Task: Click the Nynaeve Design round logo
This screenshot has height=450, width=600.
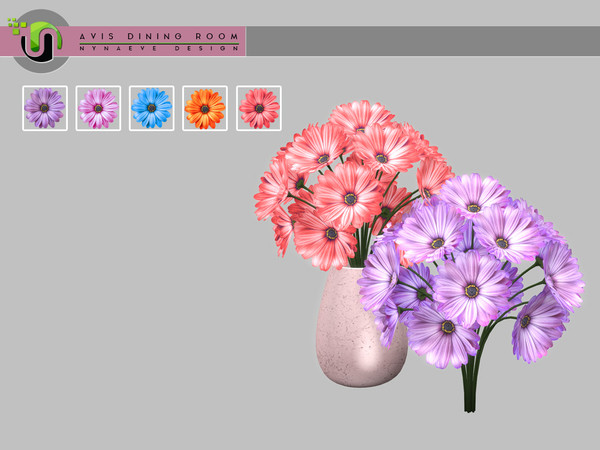Action: coord(41,41)
